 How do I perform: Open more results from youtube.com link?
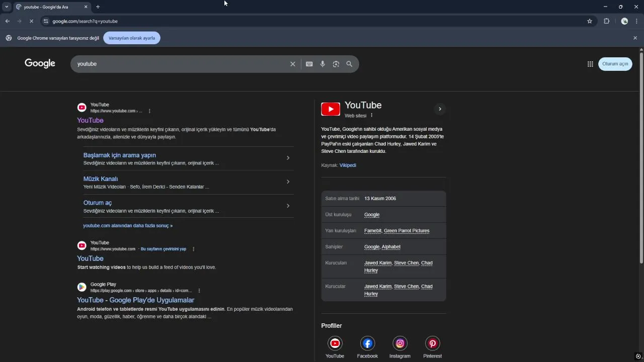pyautogui.click(x=128, y=226)
